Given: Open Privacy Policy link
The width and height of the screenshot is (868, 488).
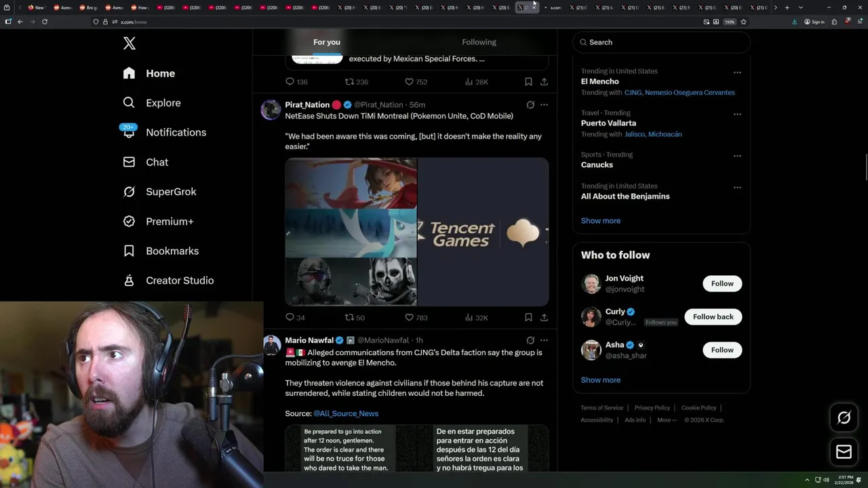Looking at the screenshot, I should click(x=652, y=408).
